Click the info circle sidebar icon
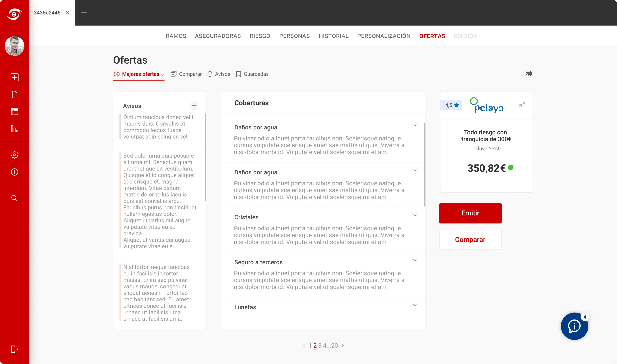 click(14, 172)
